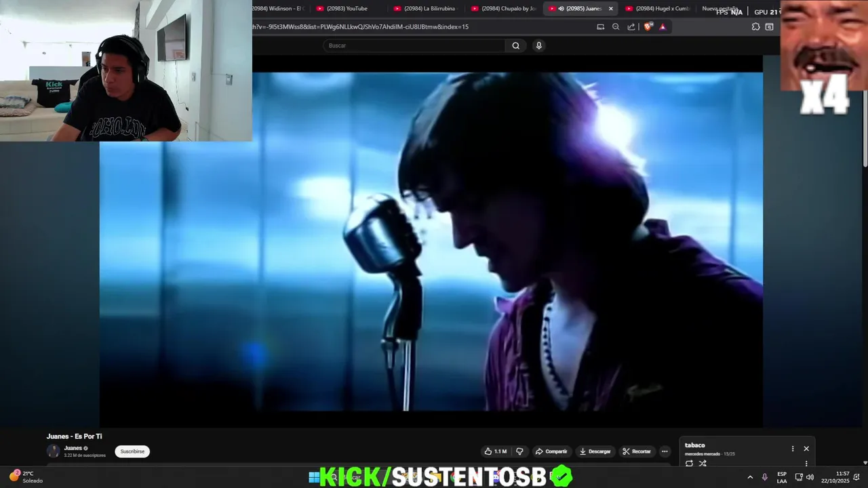
Task: Open the Windows Start menu
Action: [314, 477]
